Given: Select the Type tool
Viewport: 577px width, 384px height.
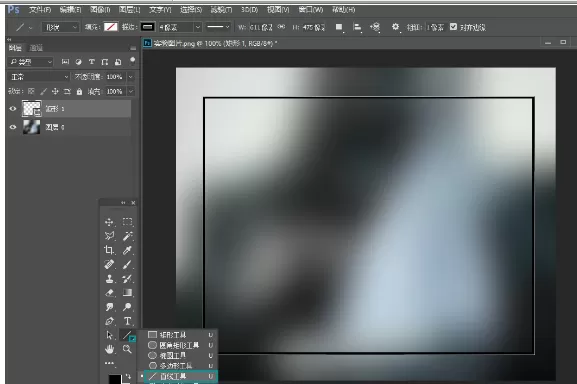Looking at the screenshot, I should [x=127, y=321].
